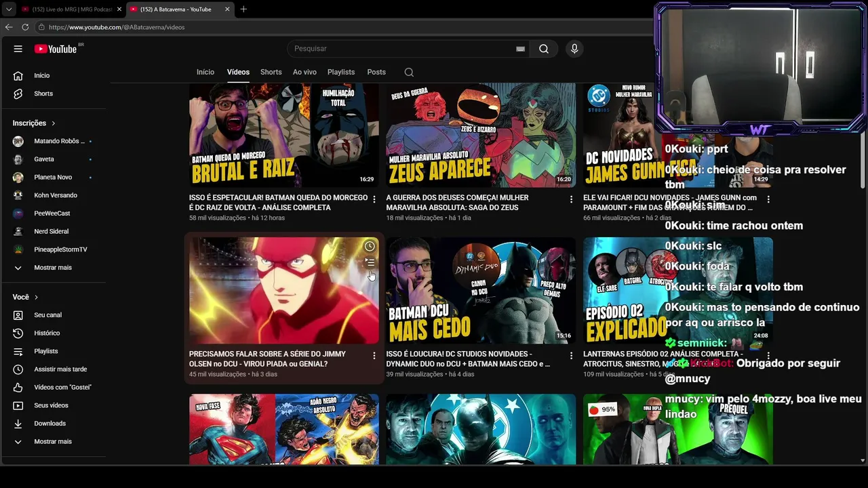
Task: Close the A Batcaverna browser tab
Action: pos(227,9)
